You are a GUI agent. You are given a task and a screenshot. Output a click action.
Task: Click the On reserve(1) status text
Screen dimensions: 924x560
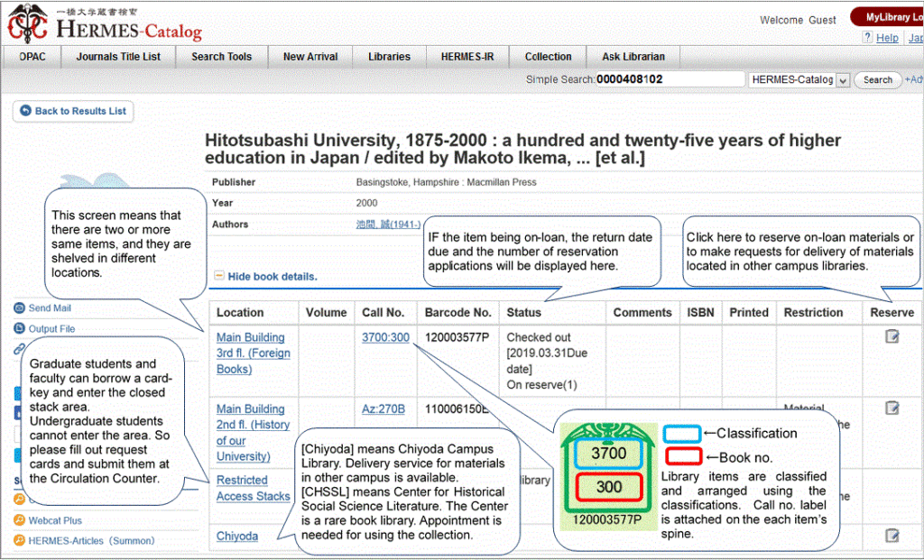[542, 385]
